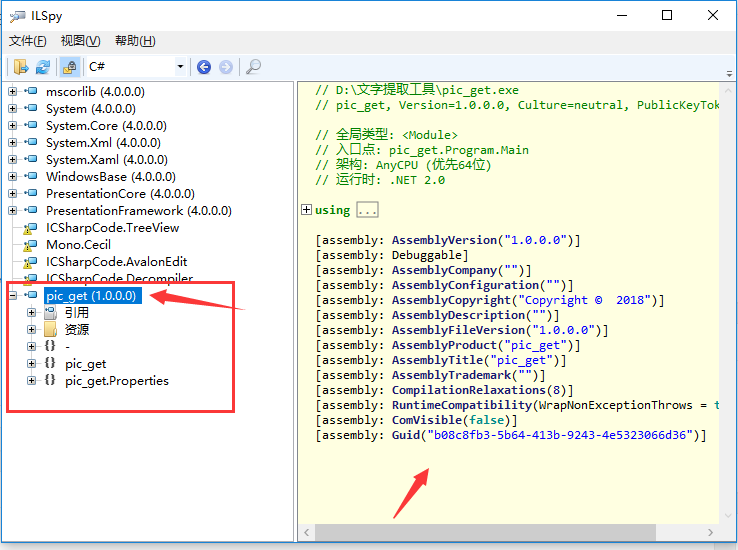Click the Open file toolbar icon
The width and height of the screenshot is (738, 550).
point(21,67)
